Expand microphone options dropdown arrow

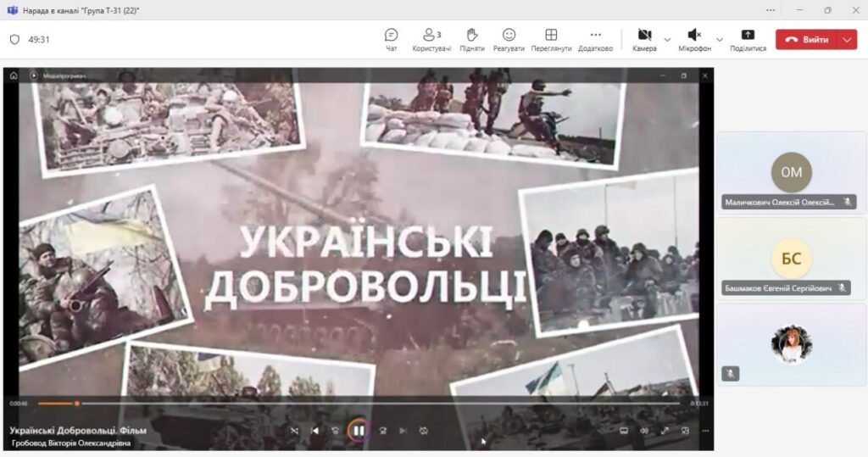[x=720, y=40]
